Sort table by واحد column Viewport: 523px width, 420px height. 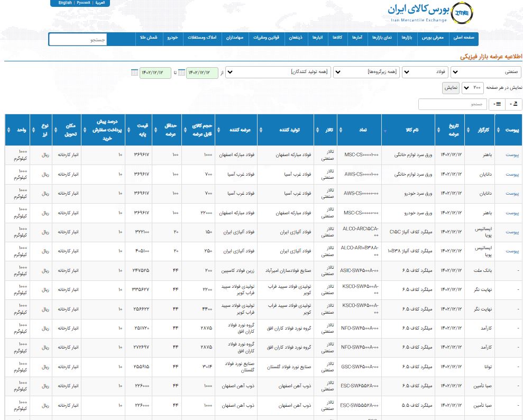[8, 130]
